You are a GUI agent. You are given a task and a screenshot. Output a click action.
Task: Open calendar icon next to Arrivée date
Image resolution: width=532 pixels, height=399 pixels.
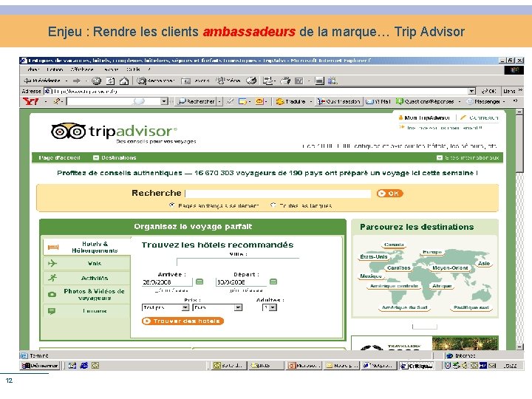(199, 282)
